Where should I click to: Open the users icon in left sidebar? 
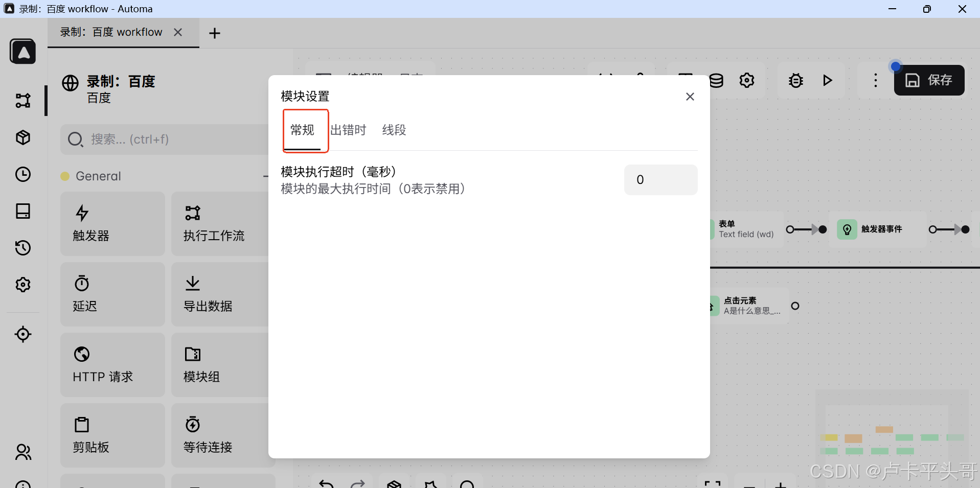[x=23, y=452]
